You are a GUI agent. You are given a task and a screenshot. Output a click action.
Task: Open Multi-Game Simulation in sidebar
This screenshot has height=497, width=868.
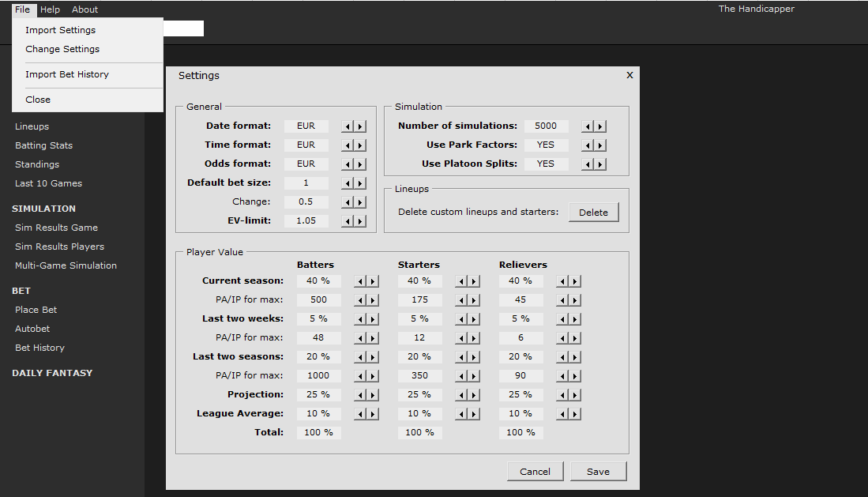(66, 265)
